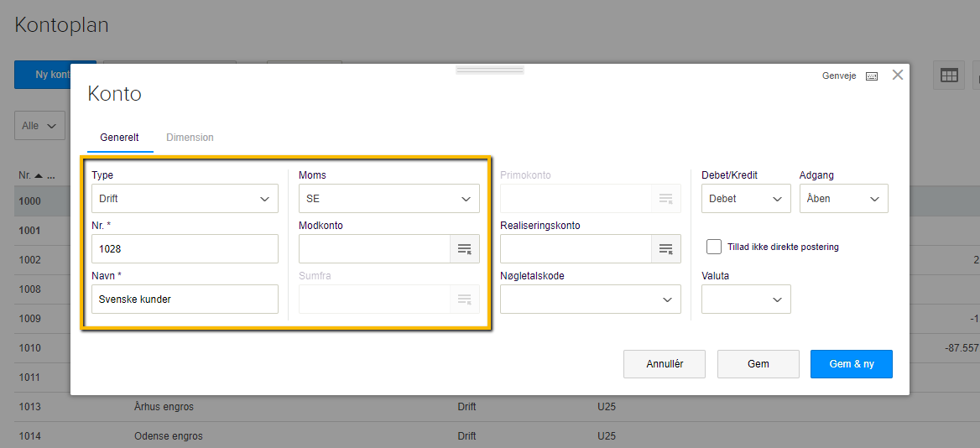Image resolution: width=980 pixels, height=448 pixels.
Task: Open the Realiseringskonto account lookup icon
Action: (x=665, y=248)
